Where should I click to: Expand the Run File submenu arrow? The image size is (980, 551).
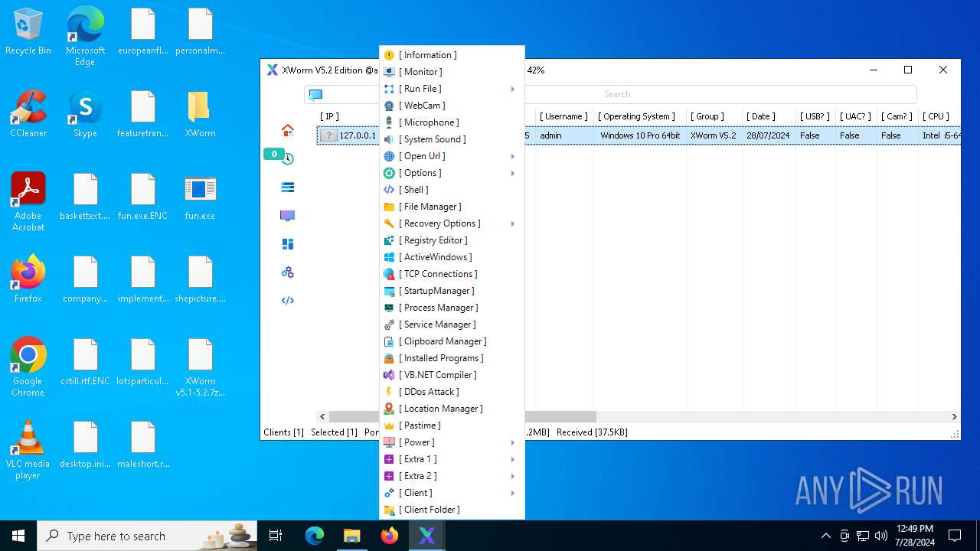click(x=513, y=89)
